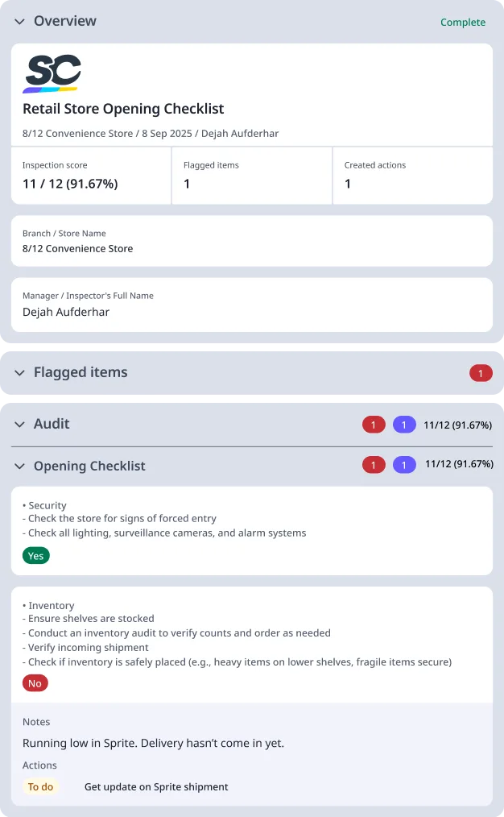
Task: Click the red badge next to Flagged items header
Action: point(481,373)
